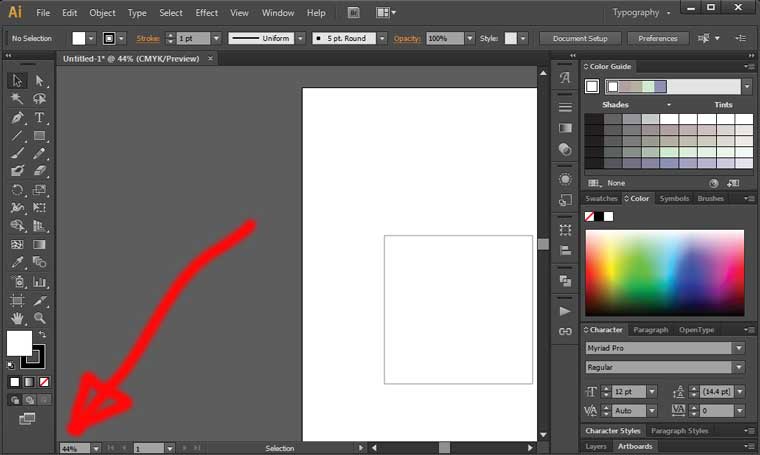Open the Opacity dropdown
The height and width of the screenshot is (455, 760).
point(469,38)
